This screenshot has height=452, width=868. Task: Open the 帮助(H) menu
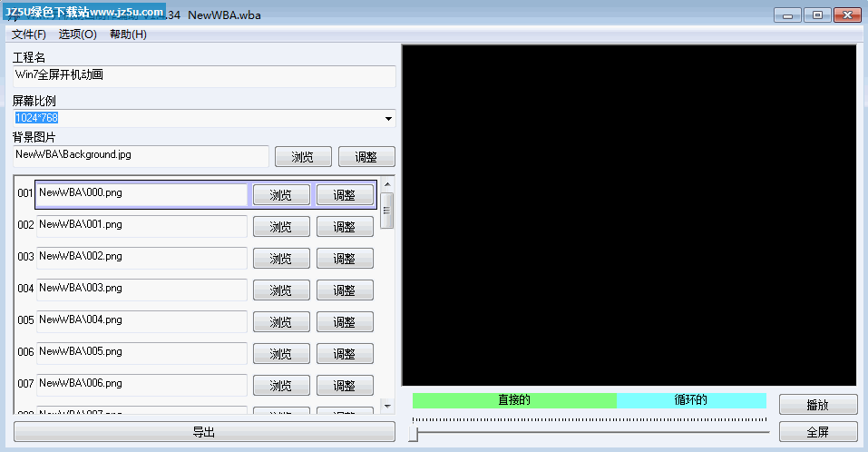coord(128,34)
